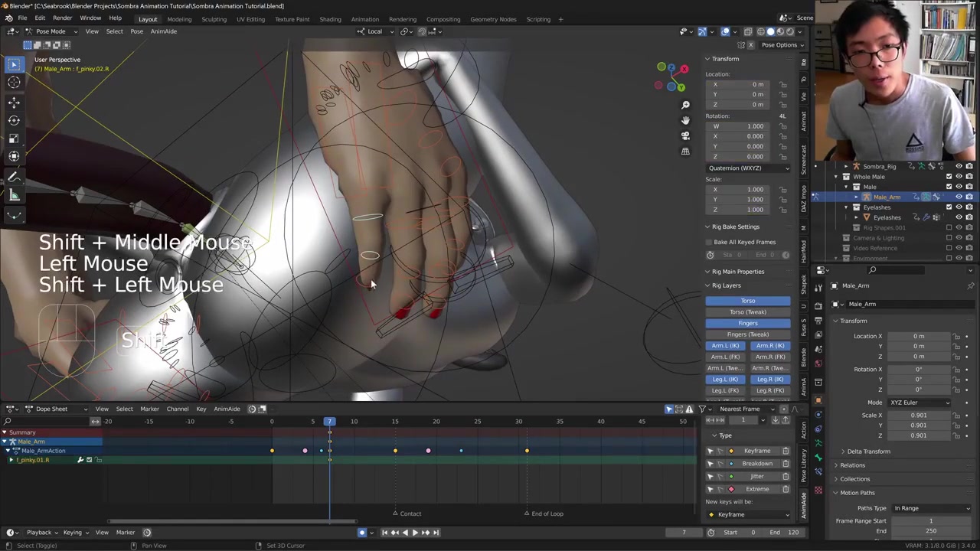Hide Male_Arm using its eye icon in the outliner
Image resolution: width=980 pixels, height=551 pixels.
(959, 197)
